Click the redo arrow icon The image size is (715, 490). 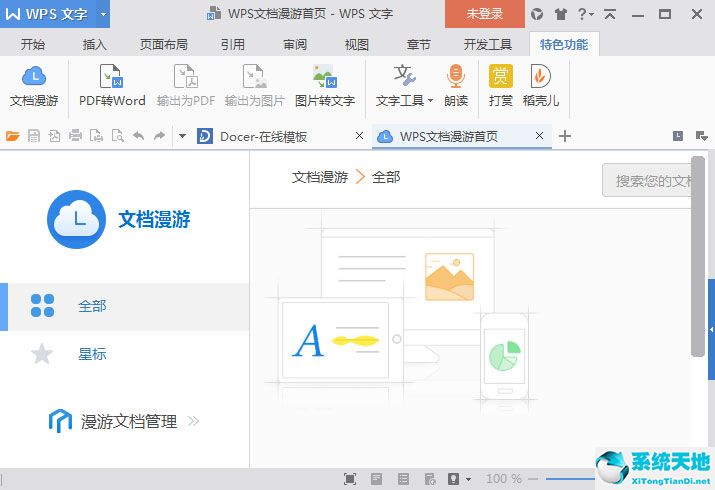point(159,136)
